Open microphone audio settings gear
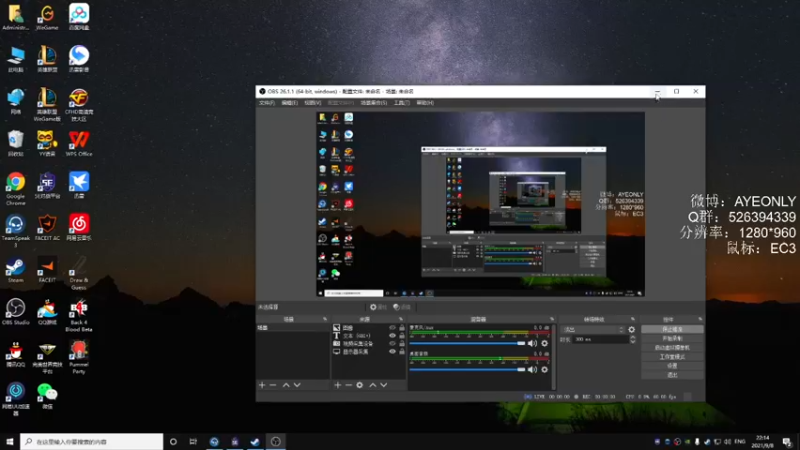The height and width of the screenshot is (450, 800). point(544,343)
